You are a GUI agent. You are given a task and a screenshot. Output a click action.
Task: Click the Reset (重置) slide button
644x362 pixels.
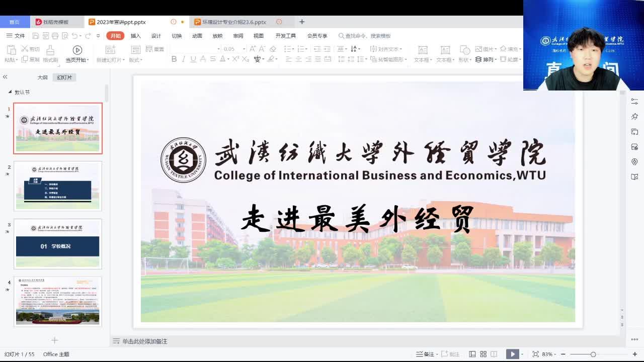point(155,49)
